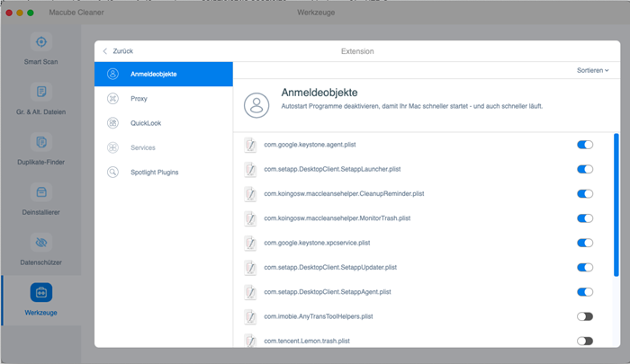Image resolution: width=630 pixels, height=364 pixels.
Task: Disable SetappAgent.plist autostart toggle
Action: pos(585,292)
